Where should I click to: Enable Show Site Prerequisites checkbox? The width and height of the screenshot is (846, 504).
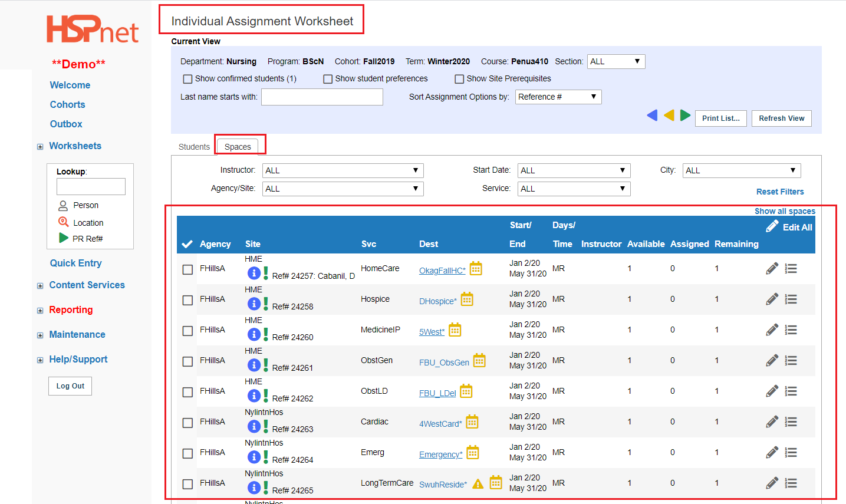[459, 79]
